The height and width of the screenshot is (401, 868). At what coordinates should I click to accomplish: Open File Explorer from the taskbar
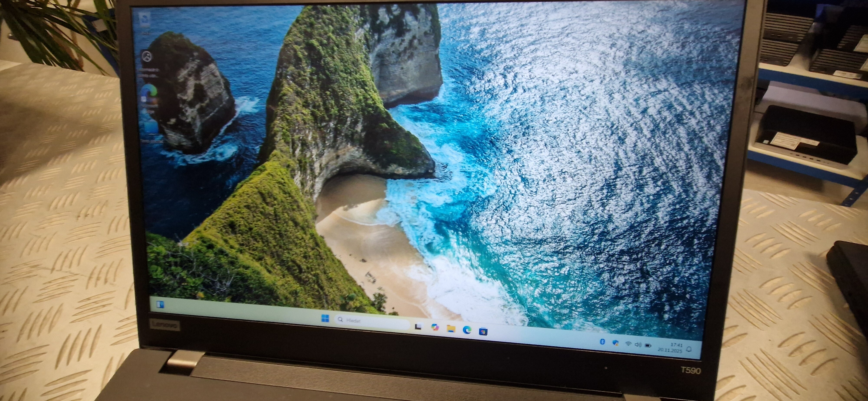(x=451, y=329)
